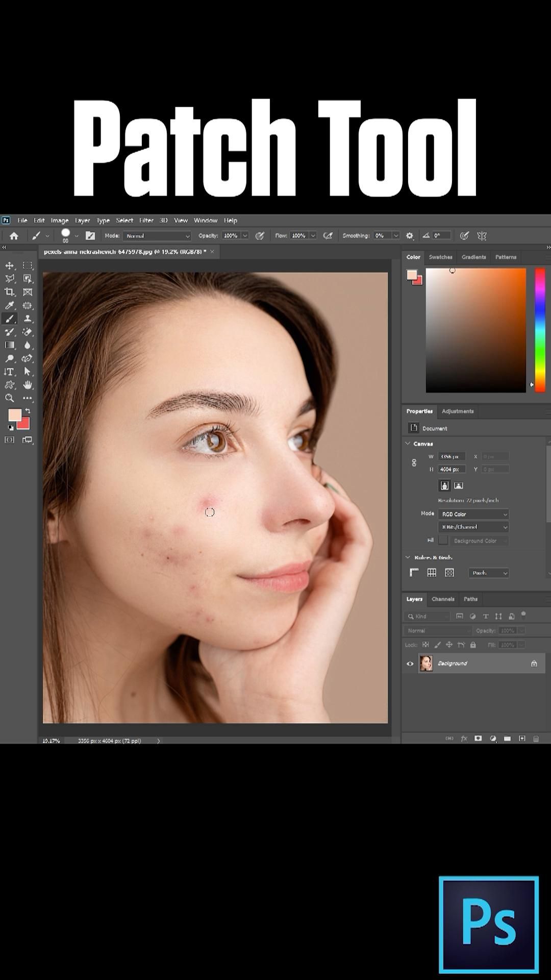Create a new layer
Viewport: 551px width, 980px height.
522,739
